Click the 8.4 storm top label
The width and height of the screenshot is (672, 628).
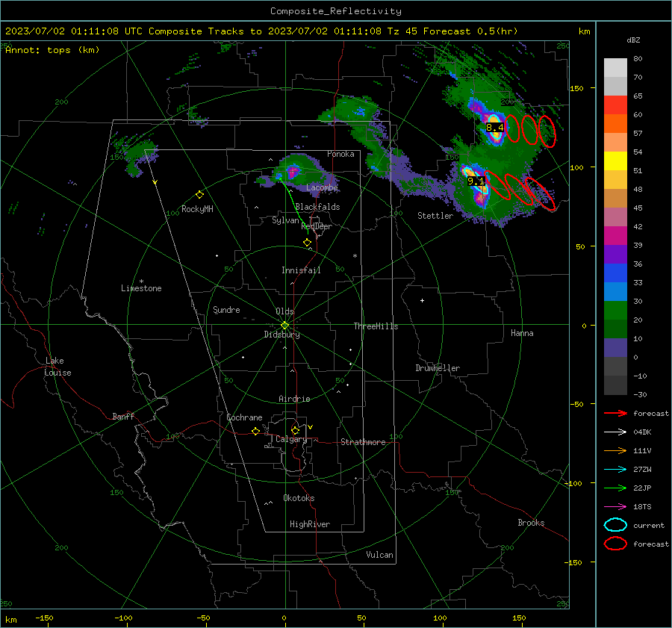tap(494, 127)
